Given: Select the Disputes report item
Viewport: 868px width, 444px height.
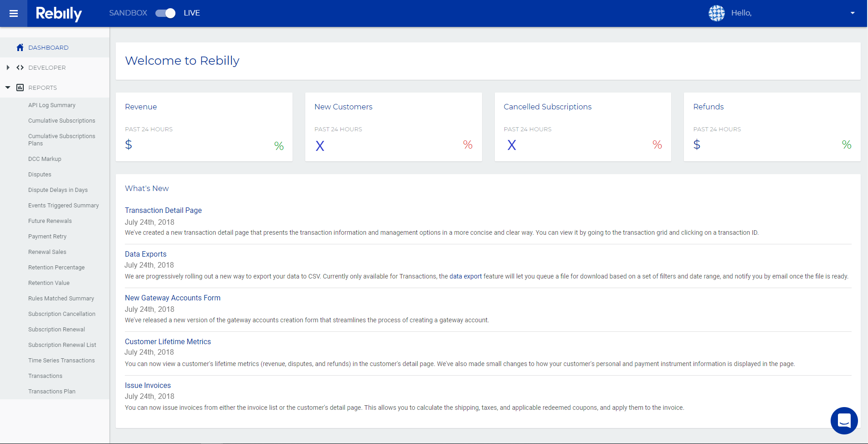Looking at the screenshot, I should 40,175.
